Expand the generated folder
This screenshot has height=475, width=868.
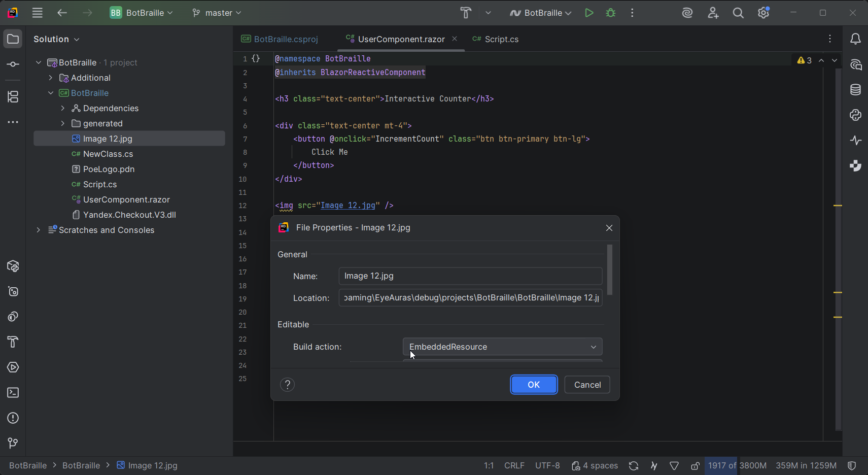point(62,123)
